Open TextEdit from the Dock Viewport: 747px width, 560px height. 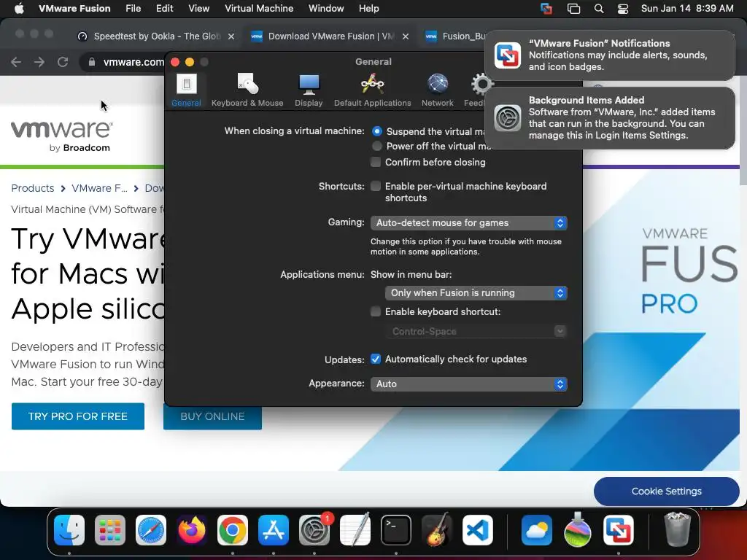coord(355,530)
